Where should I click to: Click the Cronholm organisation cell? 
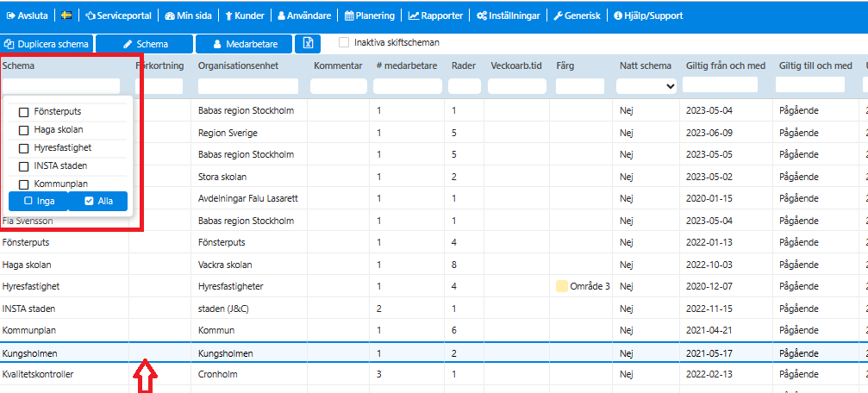pos(217,374)
